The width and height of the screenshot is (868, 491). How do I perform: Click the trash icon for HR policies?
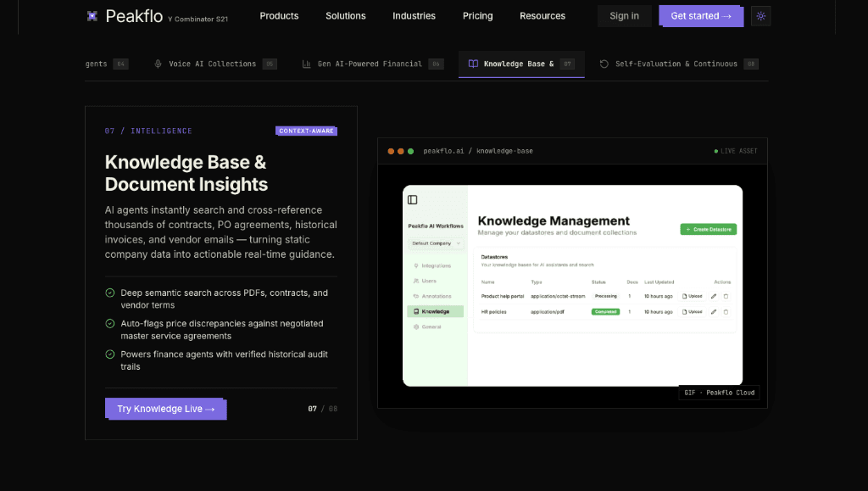(726, 312)
